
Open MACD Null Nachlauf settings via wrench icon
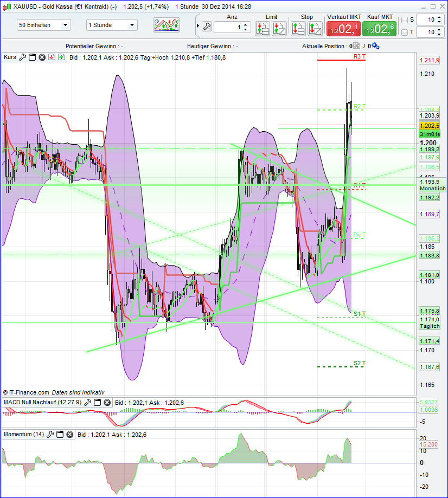point(88,403)
